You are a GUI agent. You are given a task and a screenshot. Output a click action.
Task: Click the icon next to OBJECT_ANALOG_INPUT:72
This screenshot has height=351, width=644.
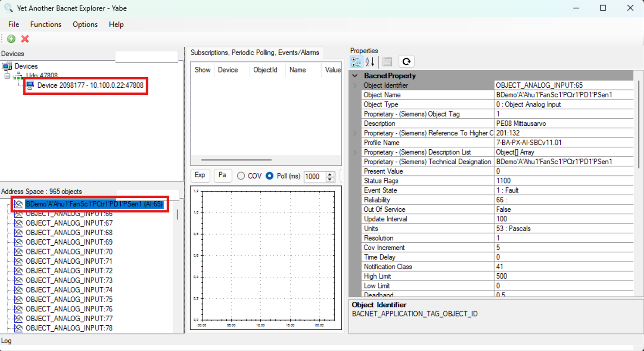click(18, 271)
